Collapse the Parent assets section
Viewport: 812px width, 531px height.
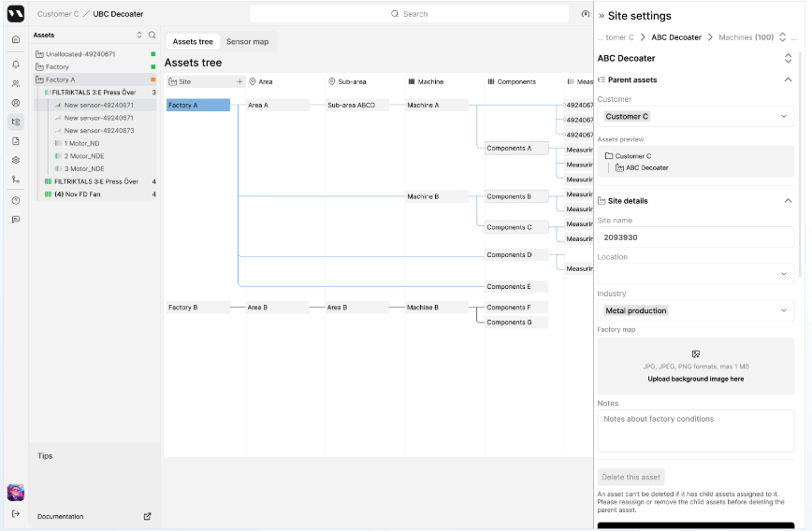[x=788, y=79]
